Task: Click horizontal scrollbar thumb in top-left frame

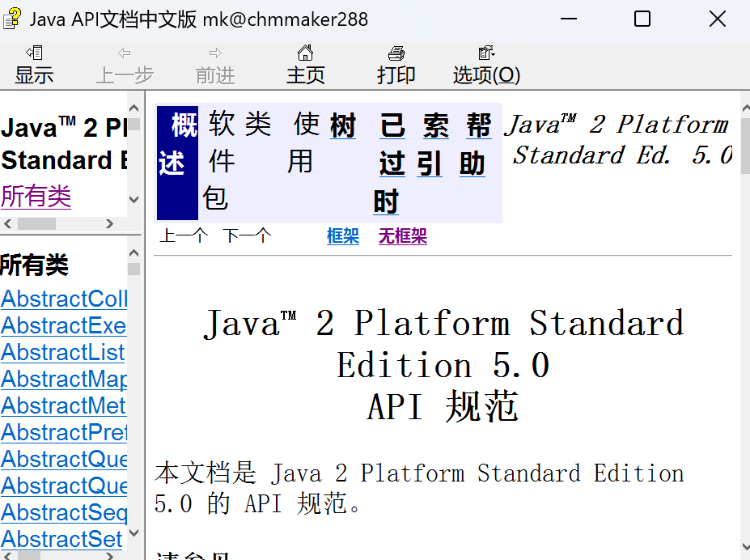Action: click(x=37, y=223)
